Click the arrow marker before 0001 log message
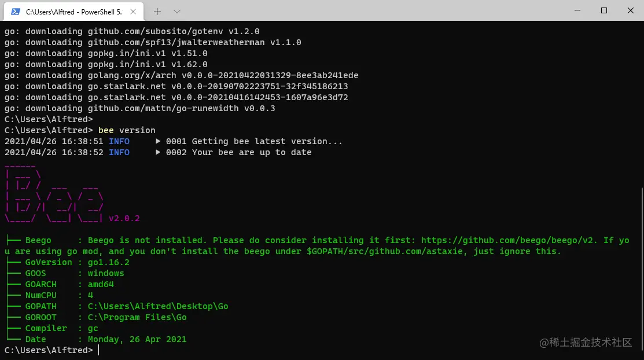The image size is (644, 360). point(158,141)
